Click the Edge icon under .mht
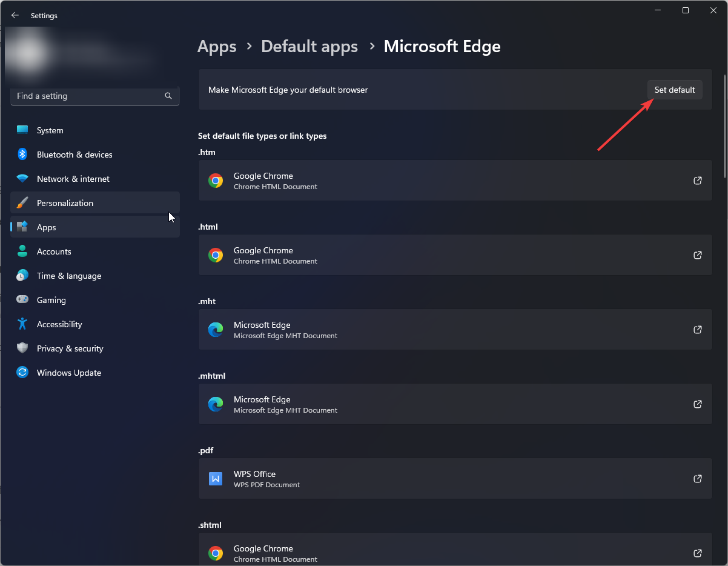The image size is (728, 566). click(216, 330)
